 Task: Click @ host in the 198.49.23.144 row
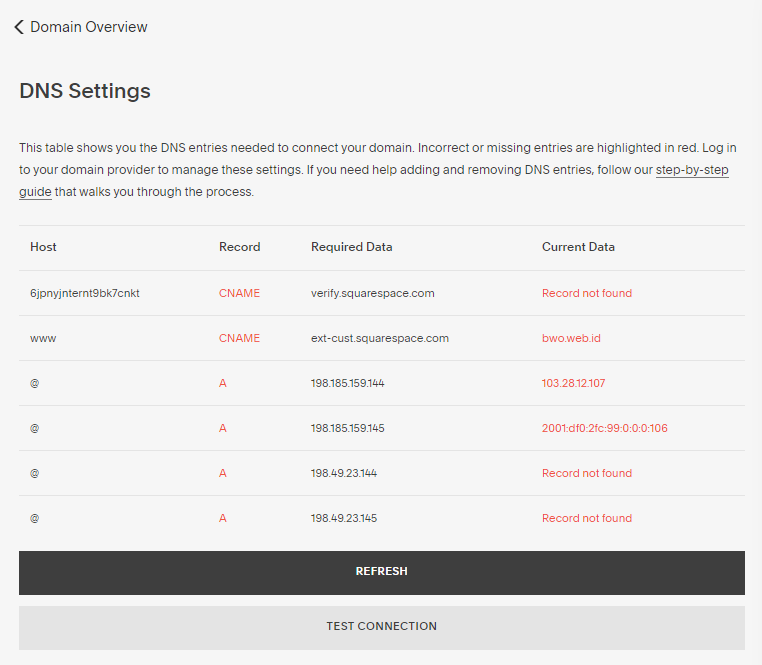click(35, 473)
